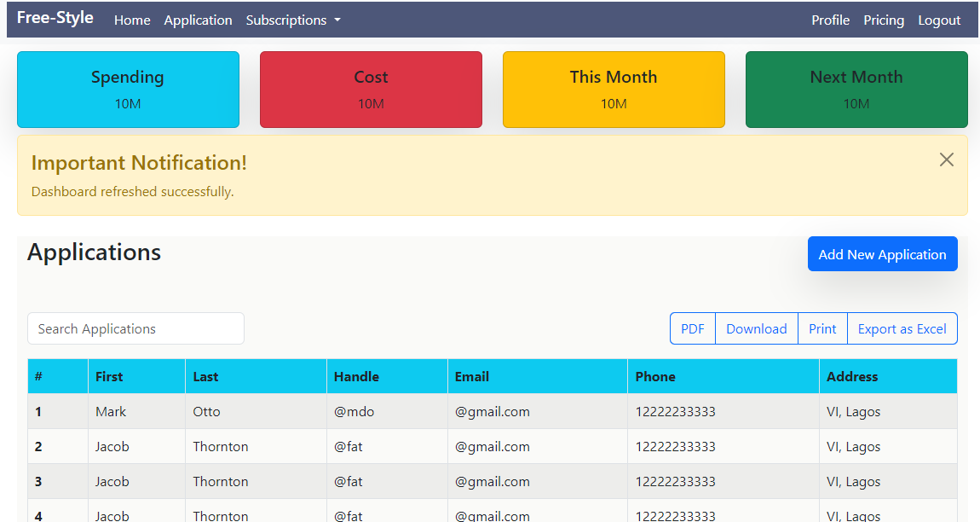Export the table as PDF

coord(693,329)
